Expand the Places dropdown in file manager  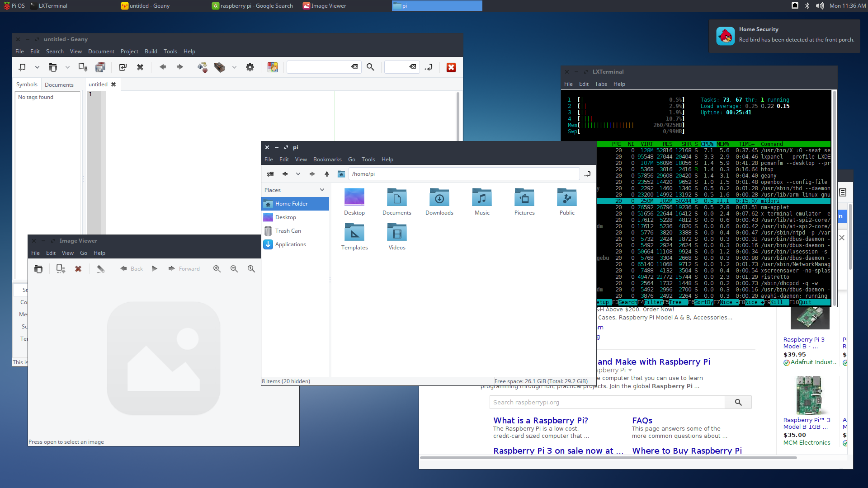pyautogui.click(x=322, y=190)
